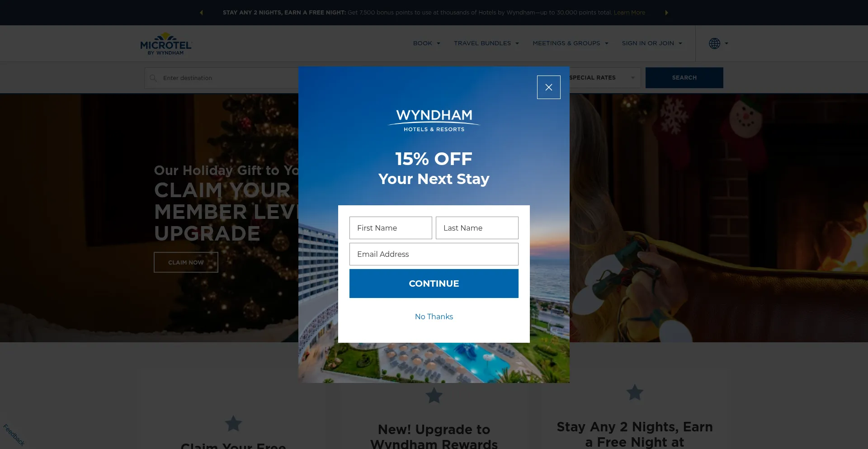
Task: Expand the Travel Bundles menu
Action: point(486,43)
